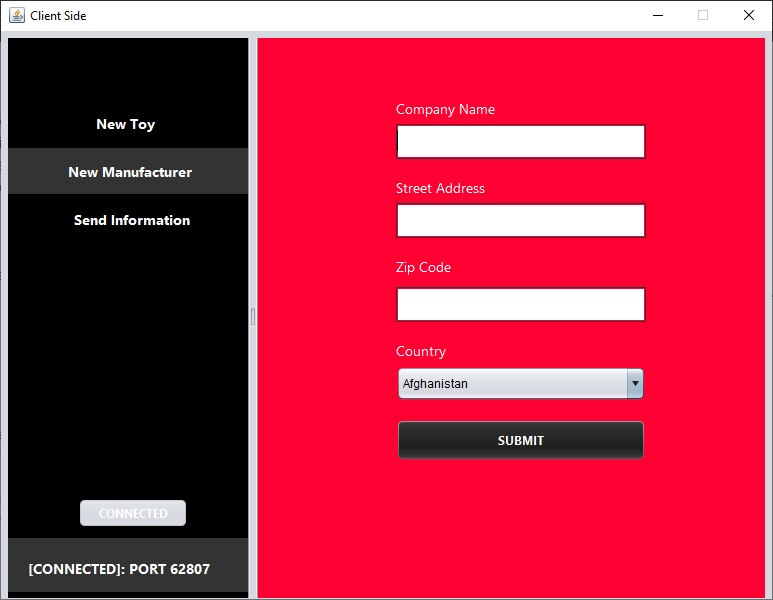Submit the manufacturer form

(521, 440)
